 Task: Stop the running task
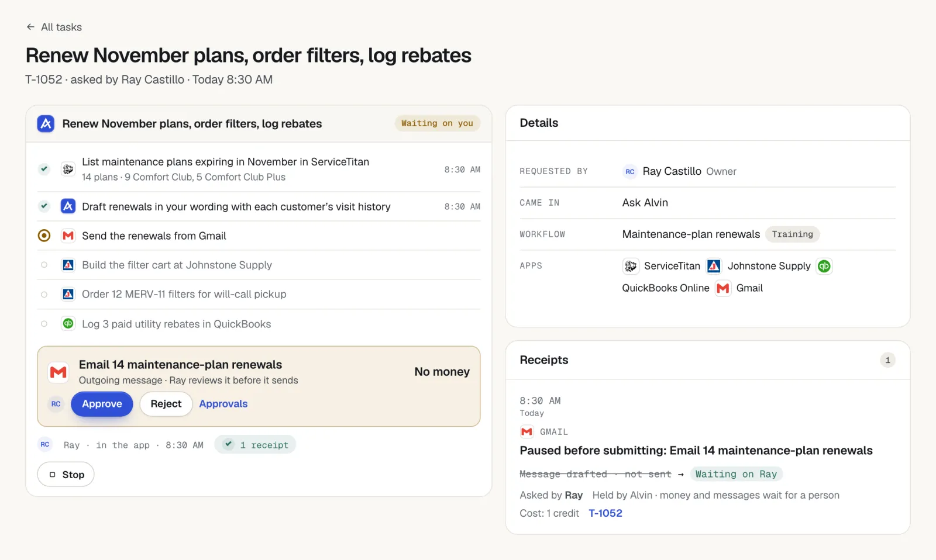click(66, 475)
